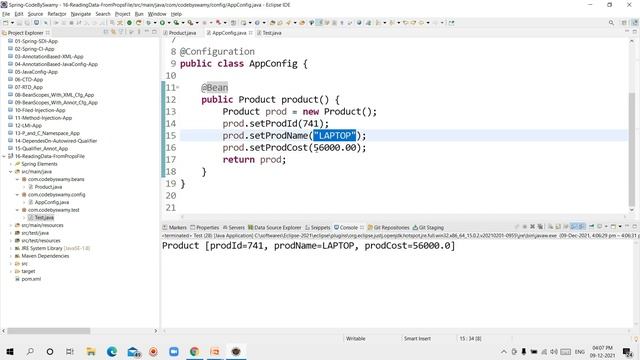Minimize the editor area icon

point(627,32)
